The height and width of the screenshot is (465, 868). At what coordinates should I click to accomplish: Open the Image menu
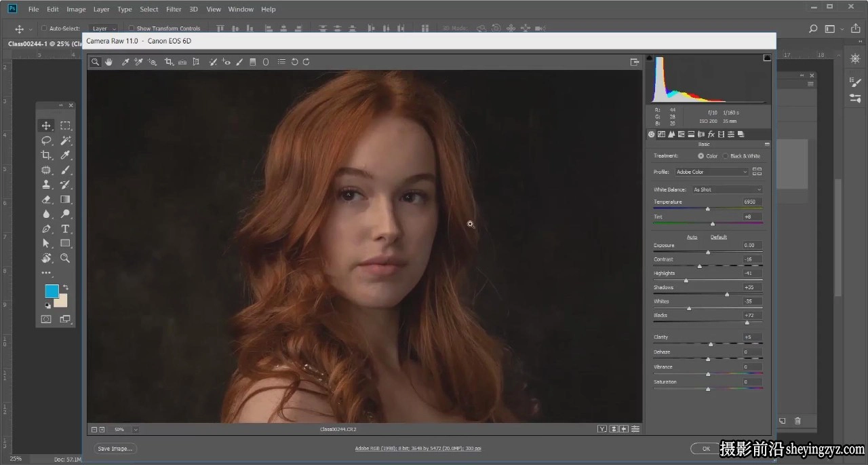coord(76,10)
